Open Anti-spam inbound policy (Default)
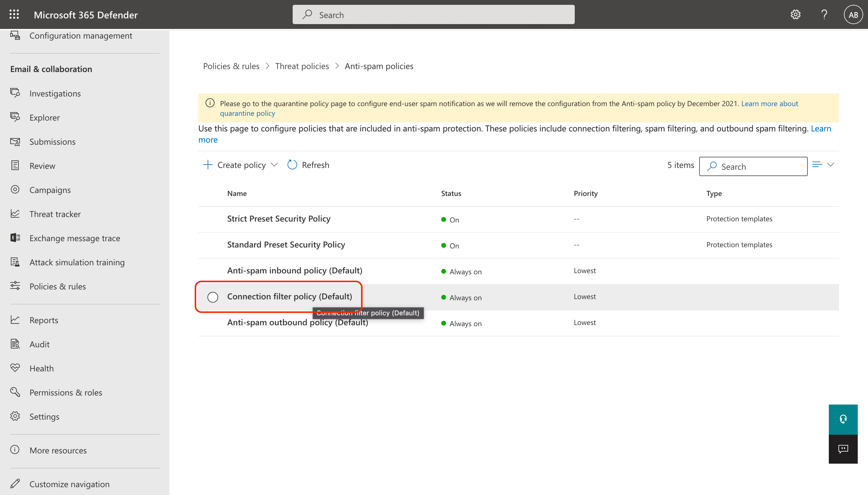Image resolution: width=868 pixels, height=495 pixels. (x=295, y=270)
